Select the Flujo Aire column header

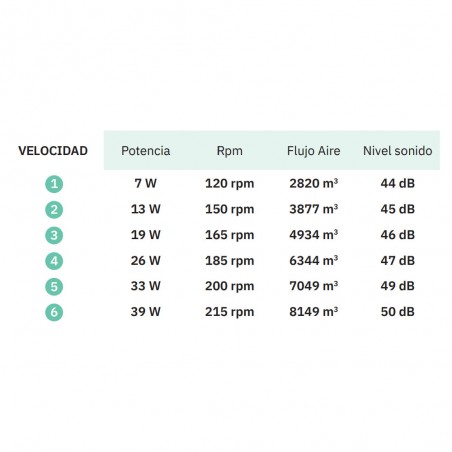coord(314,151)
